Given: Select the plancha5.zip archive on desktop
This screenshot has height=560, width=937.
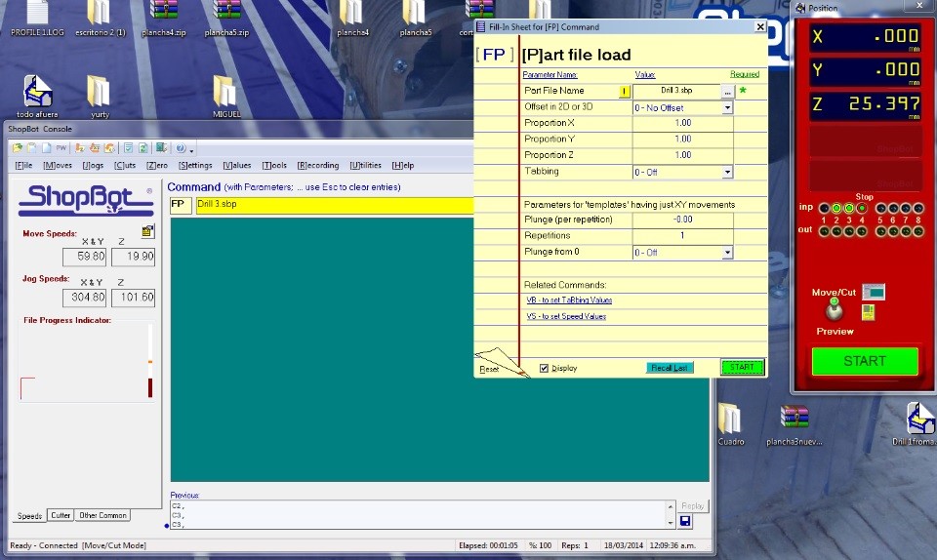Looking at the screenshot, I should click(226, 20).
